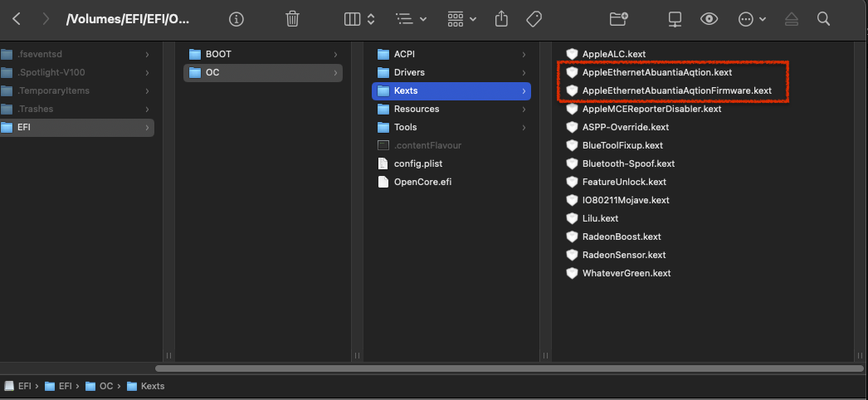Select the config.plist file

click(451, 163)
